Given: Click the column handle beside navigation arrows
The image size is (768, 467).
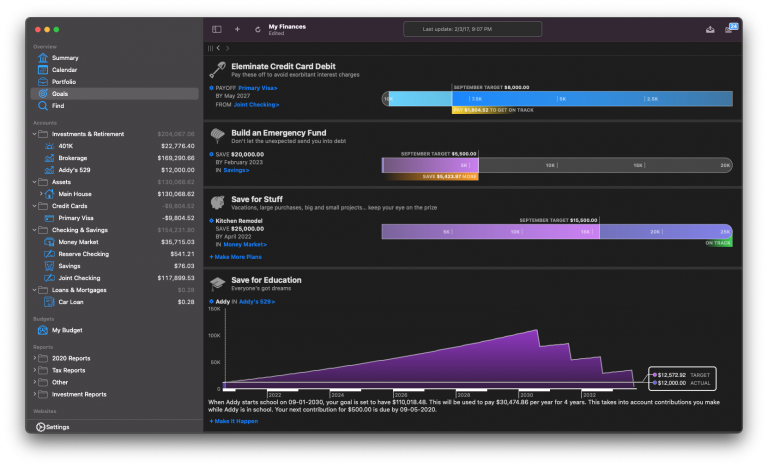Looking at the screenshot, I should click(210, 48).
